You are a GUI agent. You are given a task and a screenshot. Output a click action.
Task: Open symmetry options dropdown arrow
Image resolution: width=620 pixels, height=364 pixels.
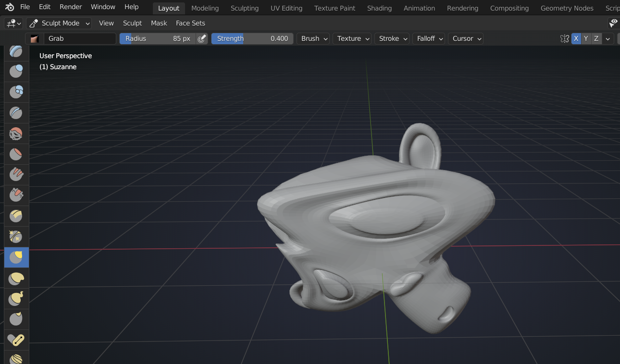[608, 38]
